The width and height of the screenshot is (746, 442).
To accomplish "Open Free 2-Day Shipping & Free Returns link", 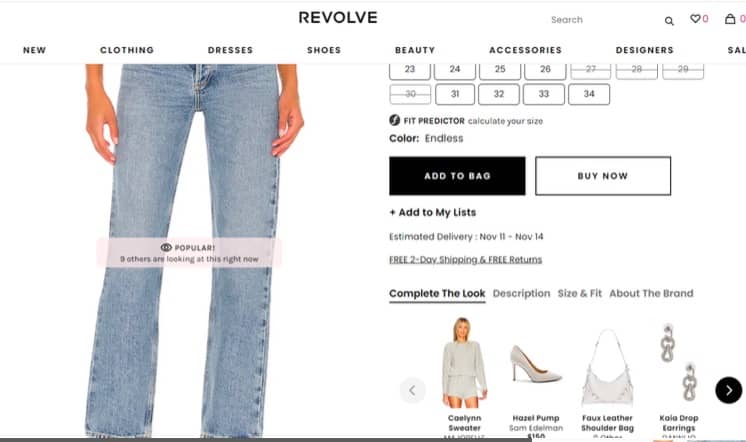I will (x=465, y=259).
